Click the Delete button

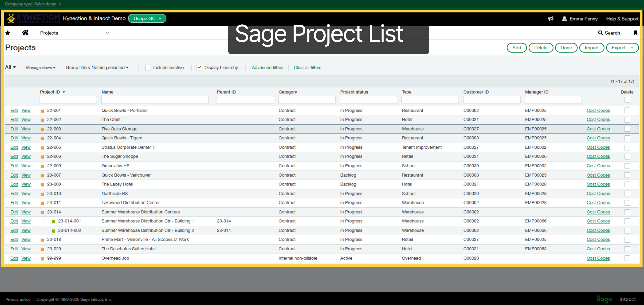tap(541, 48)
